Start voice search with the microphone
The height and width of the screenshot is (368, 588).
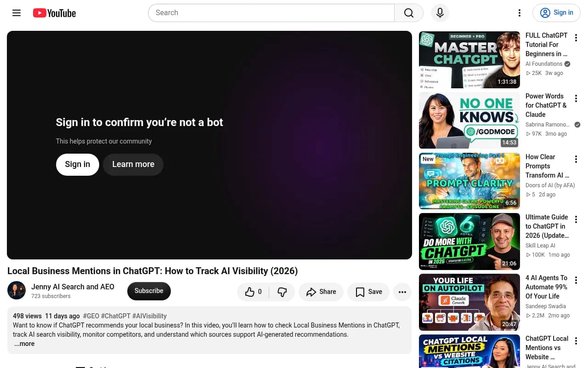click(440, 13)
